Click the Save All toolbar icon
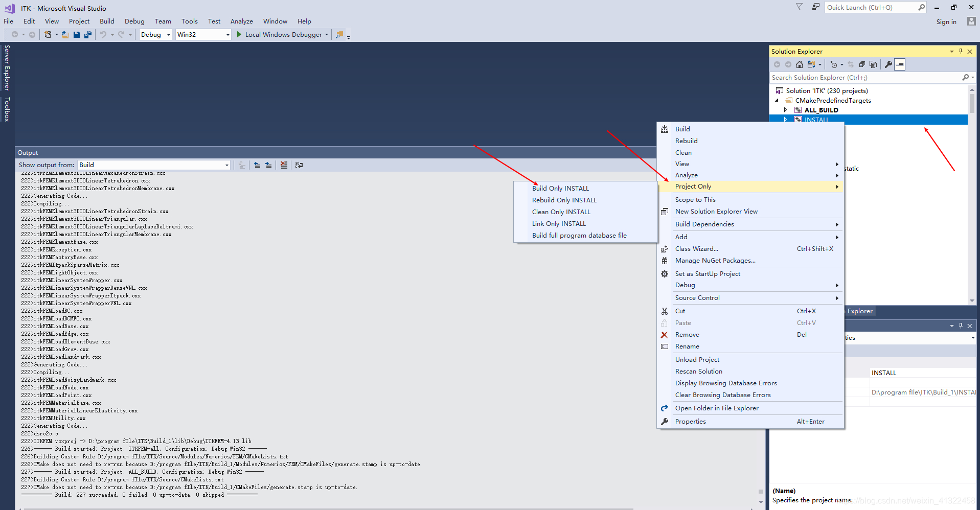This screenshot has width=980, height=510. pos(88,35)
